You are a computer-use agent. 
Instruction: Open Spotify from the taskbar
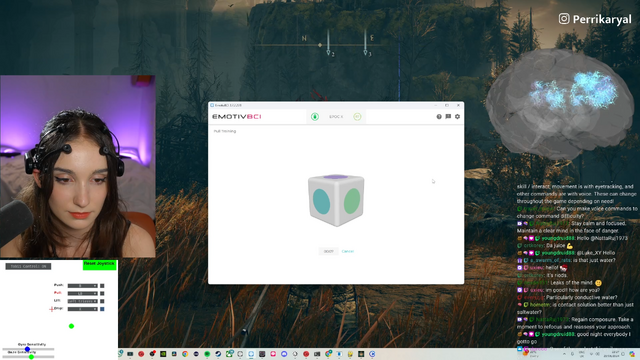pos(207,354)
